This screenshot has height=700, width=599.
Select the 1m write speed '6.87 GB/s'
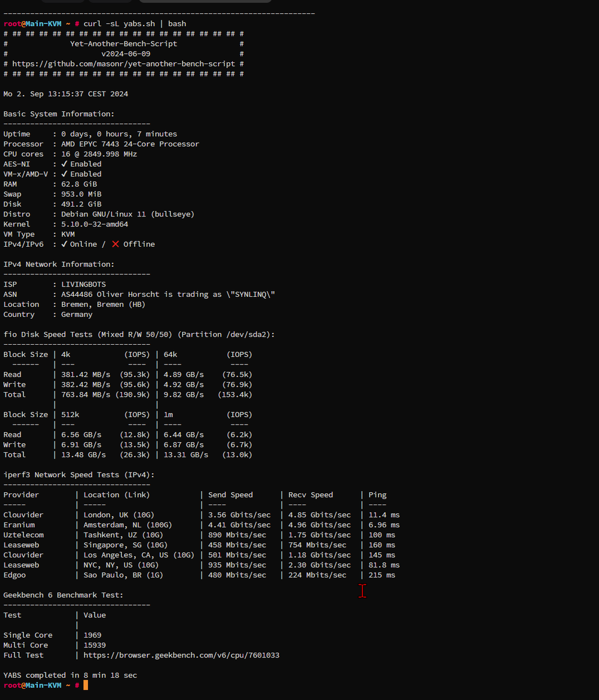[184, 444]
